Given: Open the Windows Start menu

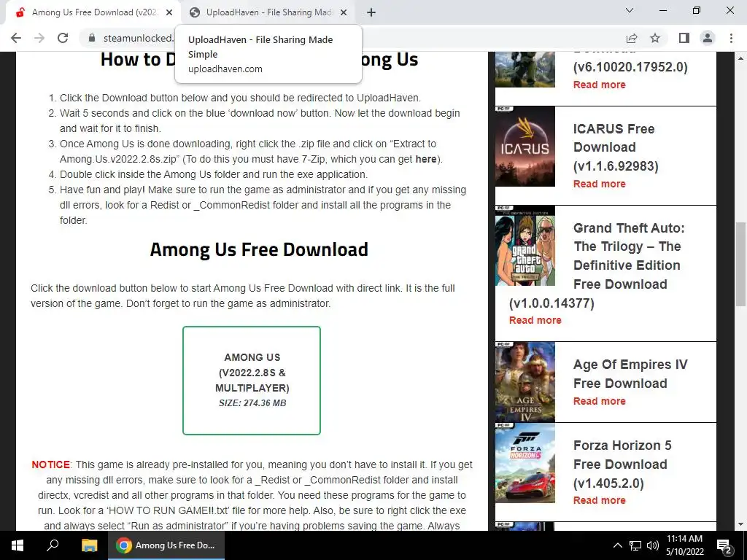Looking at the screenshot, I should click(x=18, y=545).
